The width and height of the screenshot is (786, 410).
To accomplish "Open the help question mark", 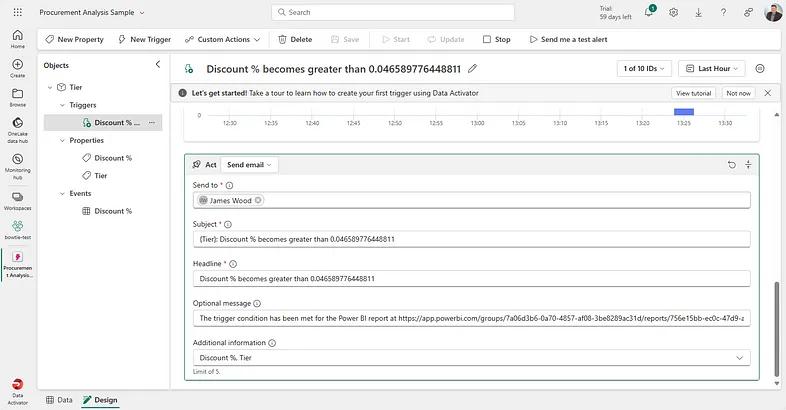I will (x=723, y=13).
